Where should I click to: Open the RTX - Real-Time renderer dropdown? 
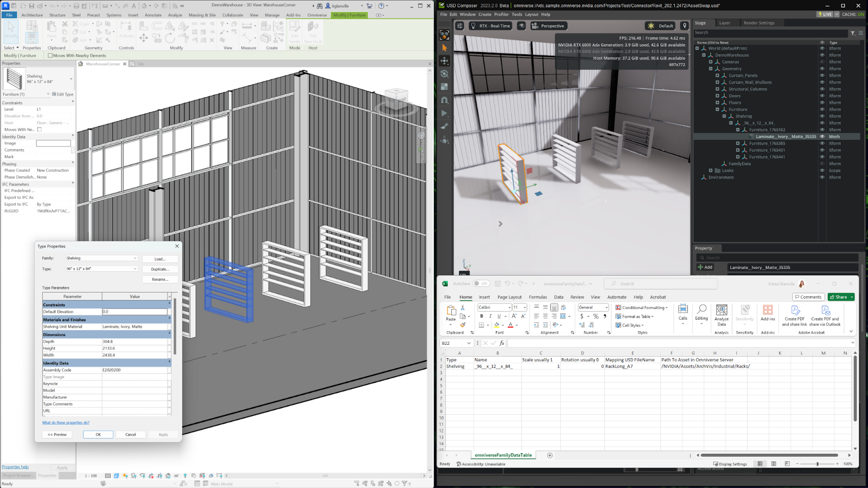(x=490, y=26)
